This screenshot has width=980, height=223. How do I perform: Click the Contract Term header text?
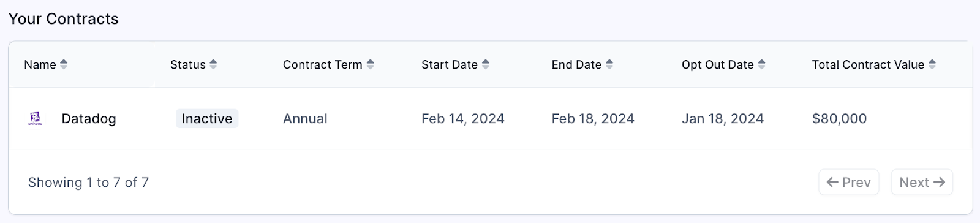click(x=323, y=64)
